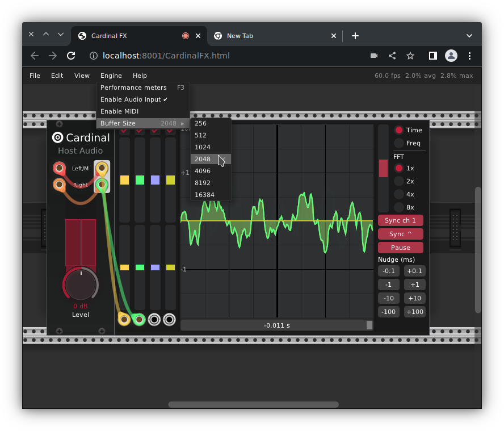
Task: Click the yellow output jack on Host Audio
Action: tap(102, 168)
